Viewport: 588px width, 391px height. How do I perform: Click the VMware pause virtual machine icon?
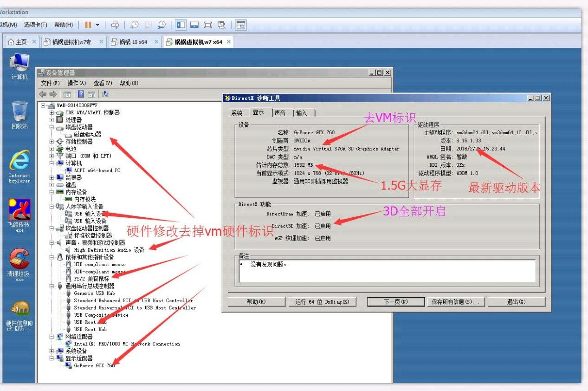(88, 25)
